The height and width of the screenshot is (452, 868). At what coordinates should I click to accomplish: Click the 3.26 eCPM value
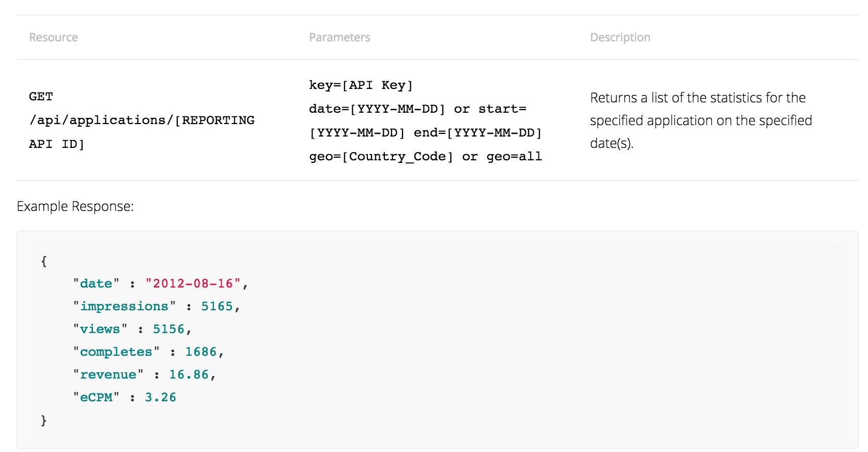click(160, 397)
